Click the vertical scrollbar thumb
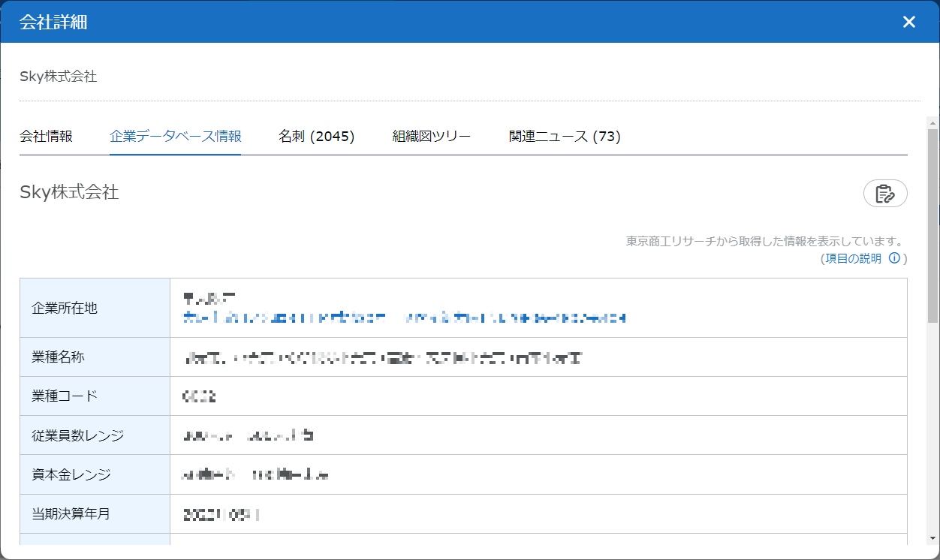Viewport: 940px width, 560px height. pyautogui.click(x=932, y=225)
